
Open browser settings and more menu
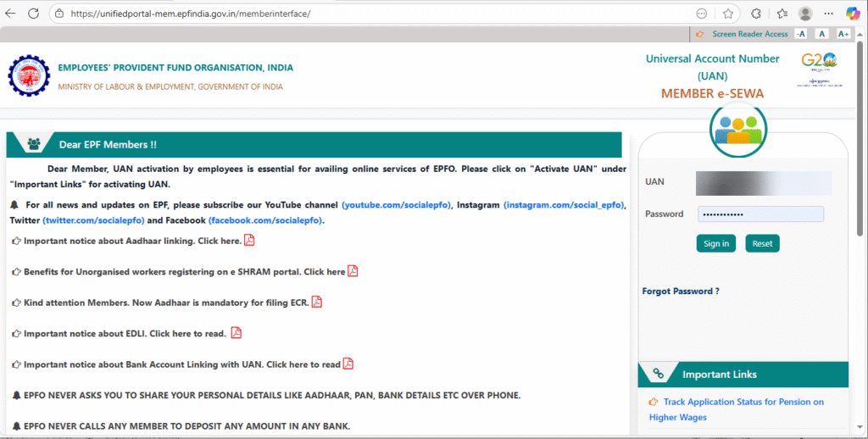point(828,14)
